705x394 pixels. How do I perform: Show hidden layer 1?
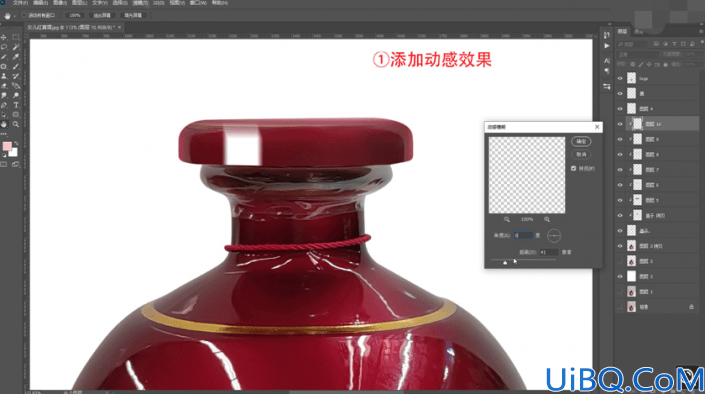click(620, 292)
